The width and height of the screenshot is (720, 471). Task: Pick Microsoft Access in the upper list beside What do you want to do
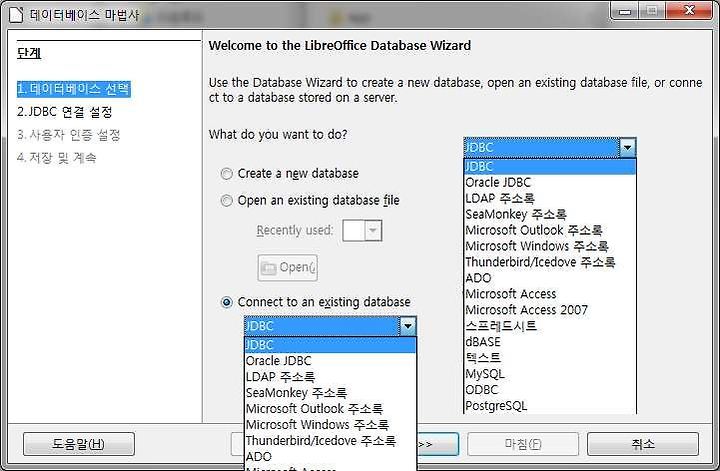point(550,294)
